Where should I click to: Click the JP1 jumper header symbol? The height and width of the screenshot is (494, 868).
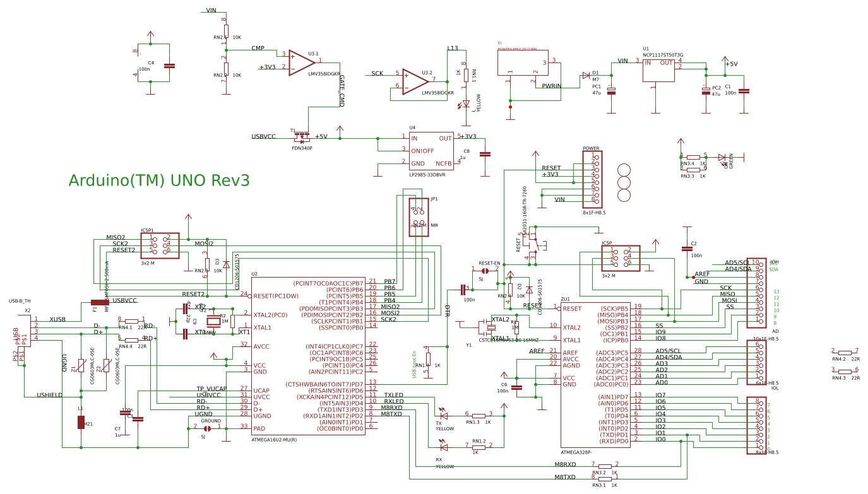pos(419,219)
